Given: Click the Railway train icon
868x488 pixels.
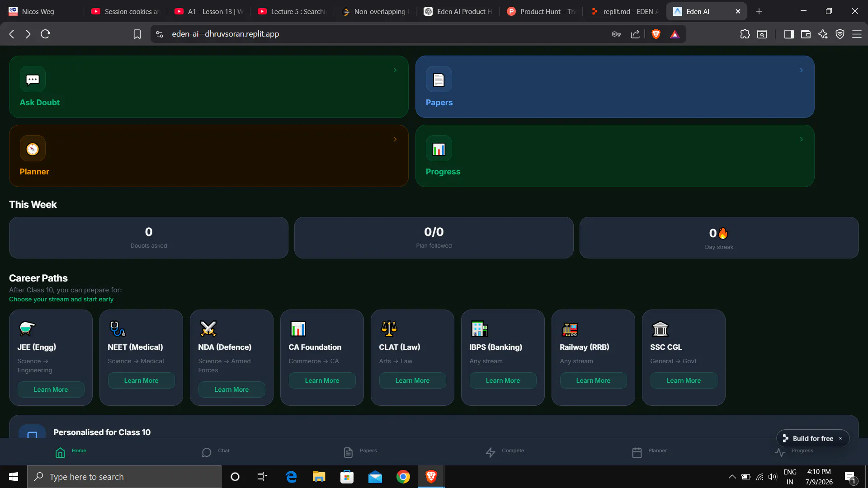Looking at the screenshot, I should pos(570,329).
